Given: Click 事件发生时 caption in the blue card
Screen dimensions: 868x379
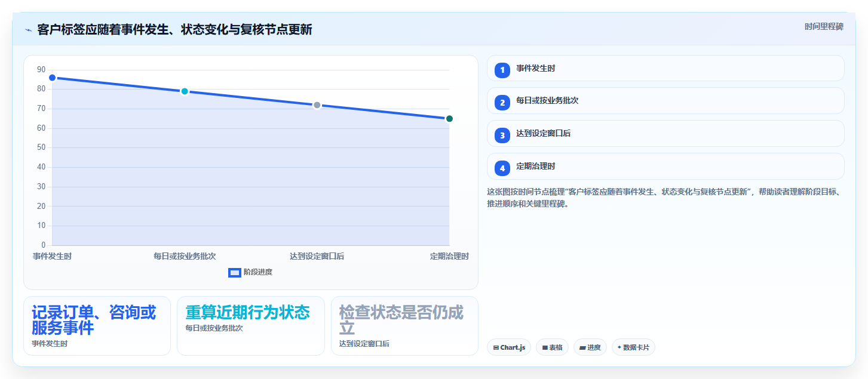Looking at the screenshot, I should point(50,344).
